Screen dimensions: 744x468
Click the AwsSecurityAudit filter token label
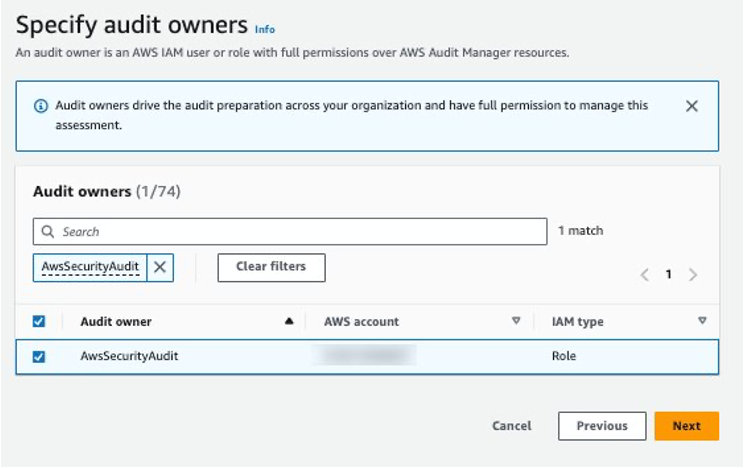click(90, 268)
